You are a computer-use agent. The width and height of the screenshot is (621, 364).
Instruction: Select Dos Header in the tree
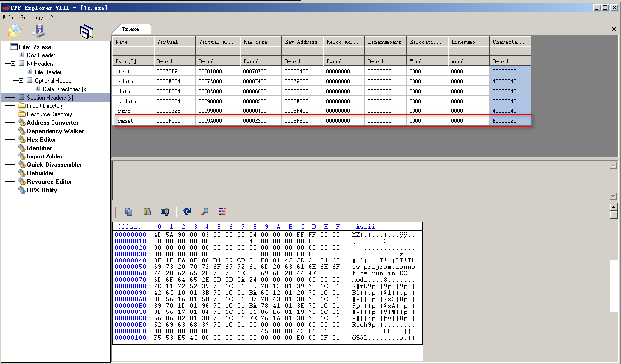tap(41, 55)
